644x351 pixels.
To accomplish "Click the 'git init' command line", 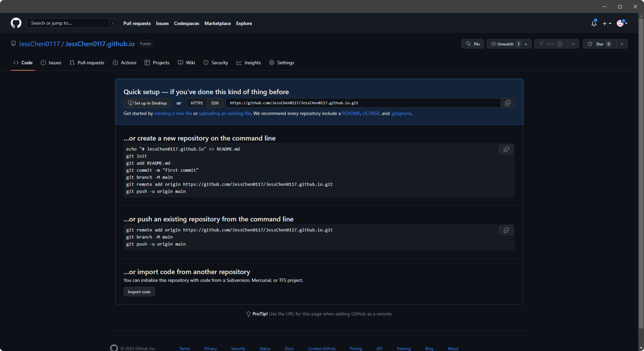I will 137,156.
